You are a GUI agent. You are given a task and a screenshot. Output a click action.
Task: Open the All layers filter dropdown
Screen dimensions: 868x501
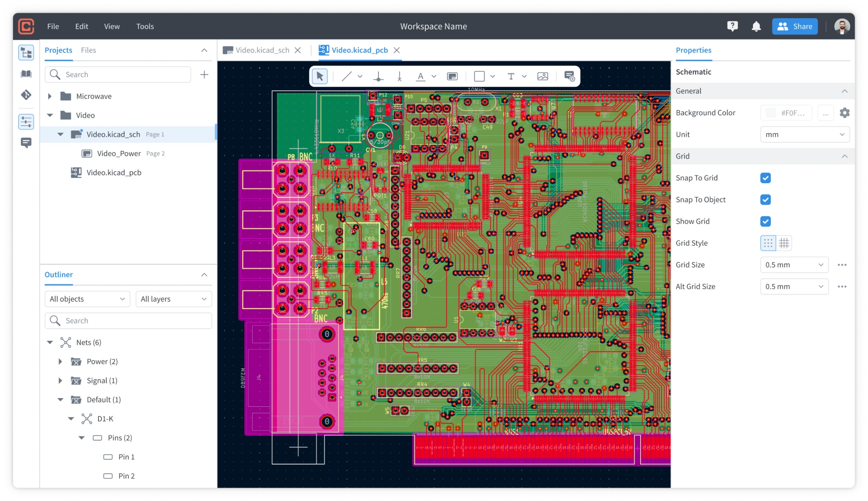coord(174,299)
